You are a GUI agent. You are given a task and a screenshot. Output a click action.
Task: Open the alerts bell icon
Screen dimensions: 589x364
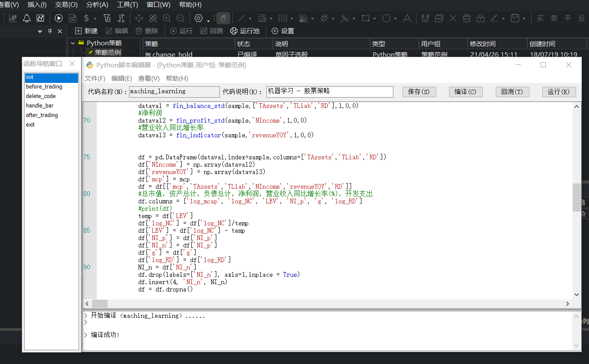pos(27,18)
